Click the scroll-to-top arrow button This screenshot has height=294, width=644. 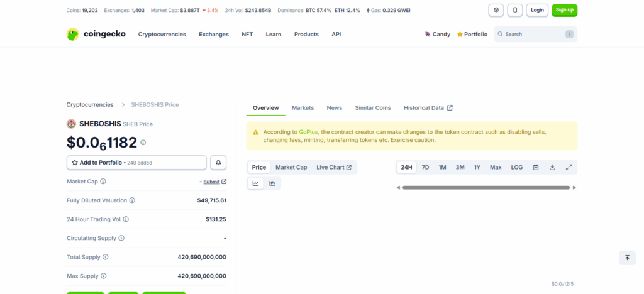[x=627, y=258]
